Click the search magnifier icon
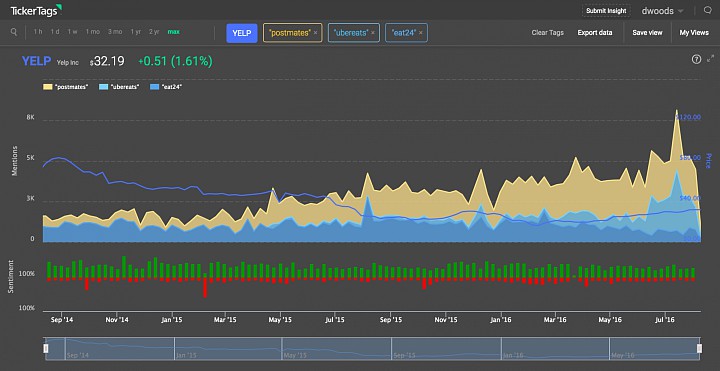Screen dimensions: 720x371 (x=14, y=32)
